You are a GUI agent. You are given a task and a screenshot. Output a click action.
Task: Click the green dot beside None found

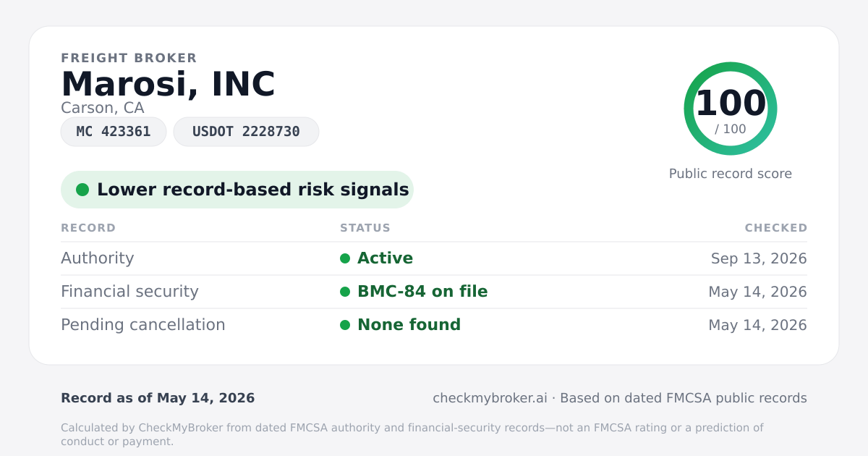pos(345,325)
